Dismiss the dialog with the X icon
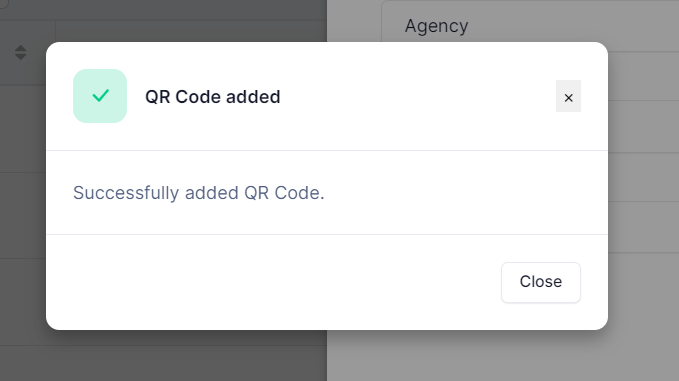Screen dimensions: 679x381 click(x=568, y=96)
